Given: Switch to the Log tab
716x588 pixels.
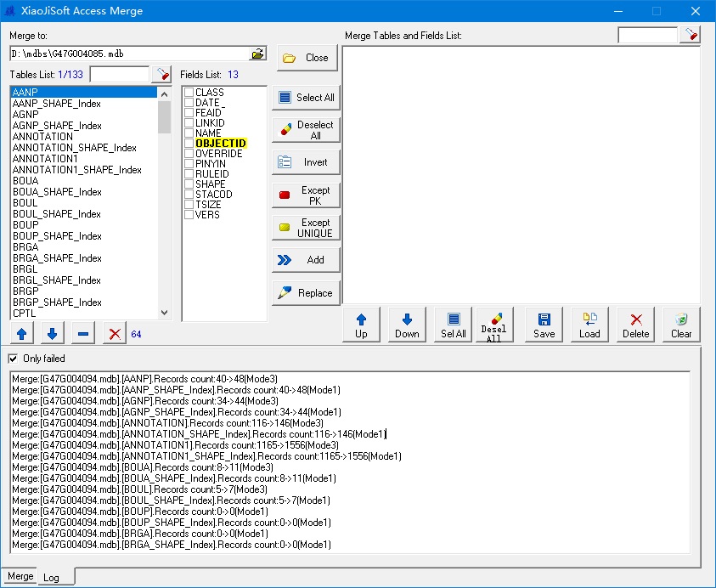Looking at the screenshot, I should 52,578.
